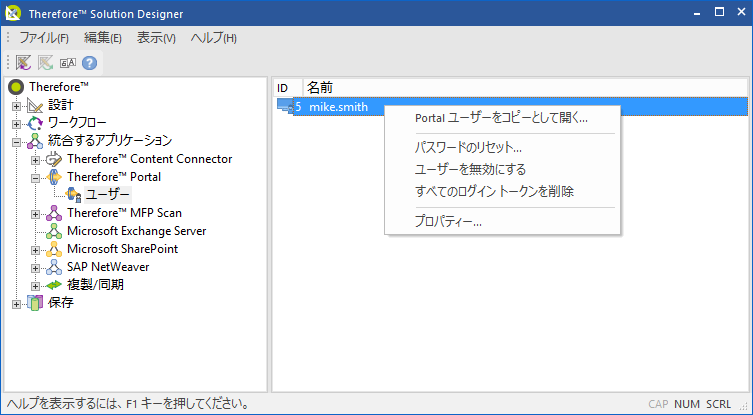Sort by the 名前 column header
The height and width of the screenshot is (415, 753).
click(525, 88)
